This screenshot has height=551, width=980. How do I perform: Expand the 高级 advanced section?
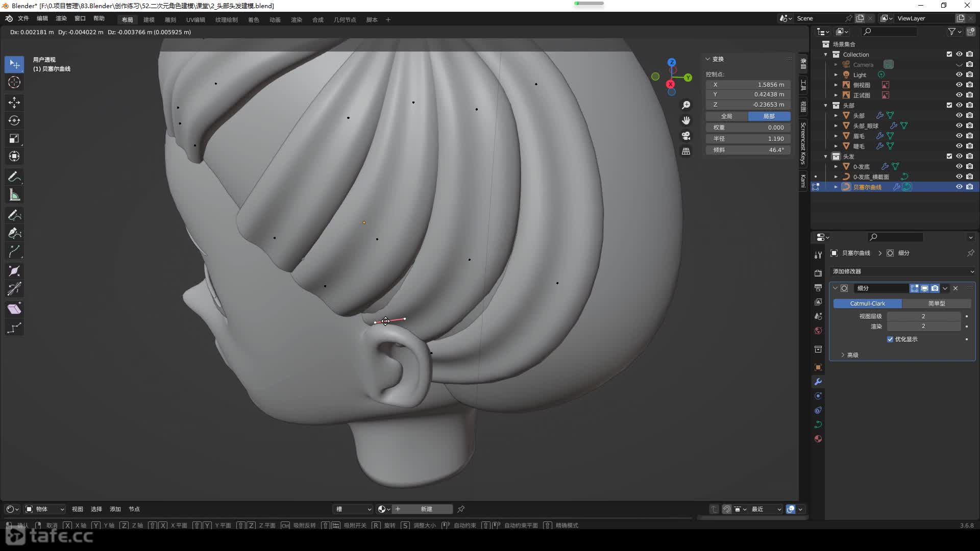(849, 355)
